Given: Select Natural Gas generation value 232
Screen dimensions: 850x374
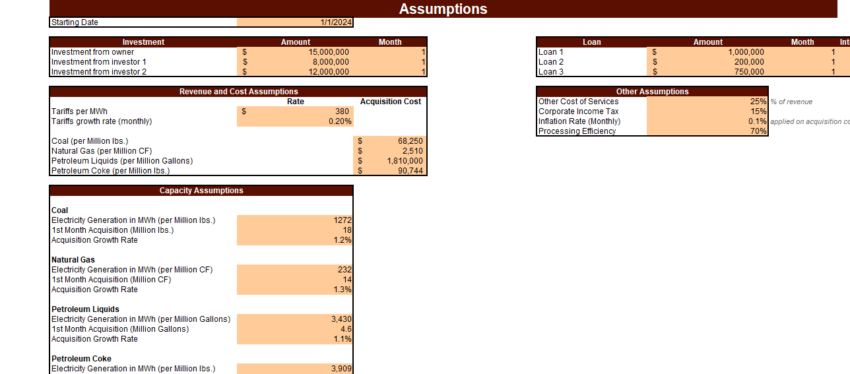Looking at the screenshot, I should click(295, 269).
